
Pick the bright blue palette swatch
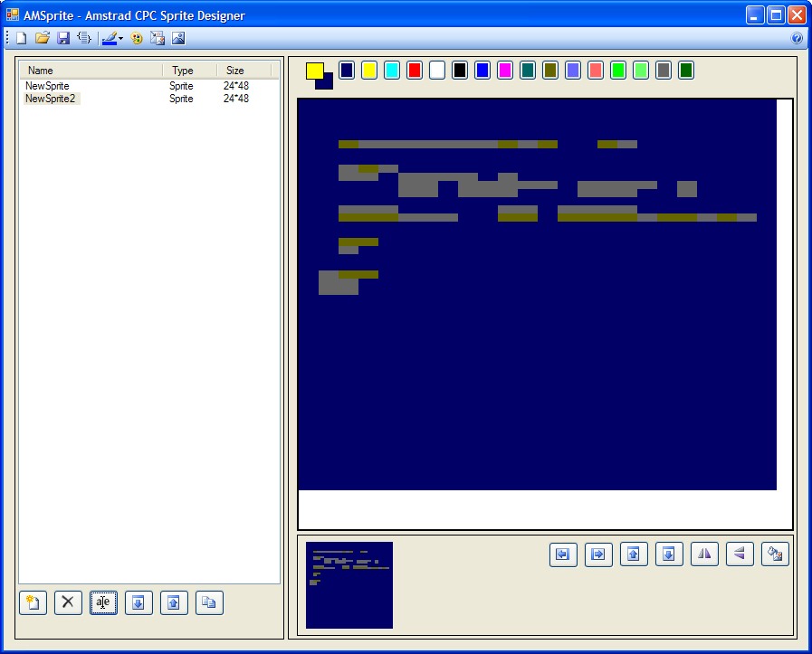pos(482,71)
